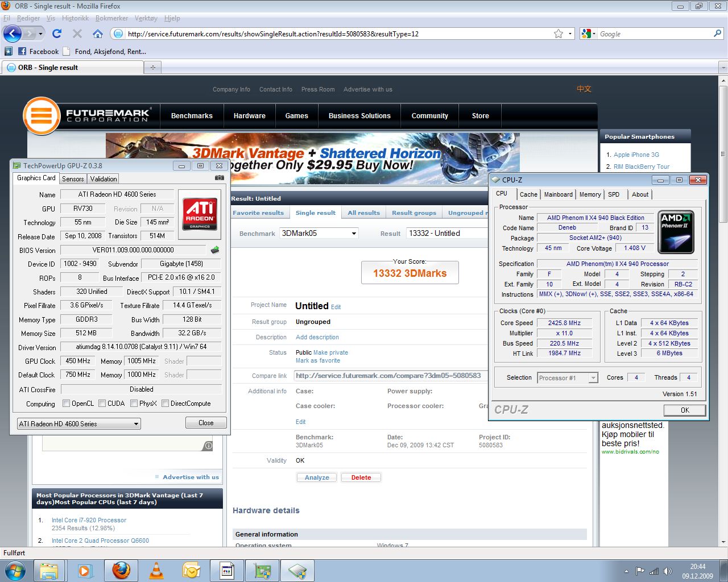Open Firefox Historikk menu
The image size is (728, 582).
pyautogui.click(x=75, y=18)
